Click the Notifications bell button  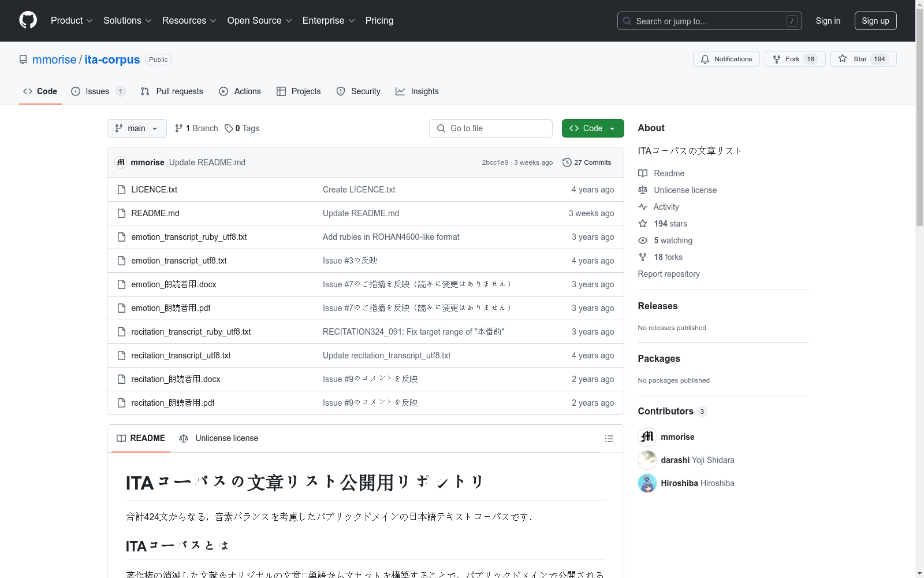[726, 59]
